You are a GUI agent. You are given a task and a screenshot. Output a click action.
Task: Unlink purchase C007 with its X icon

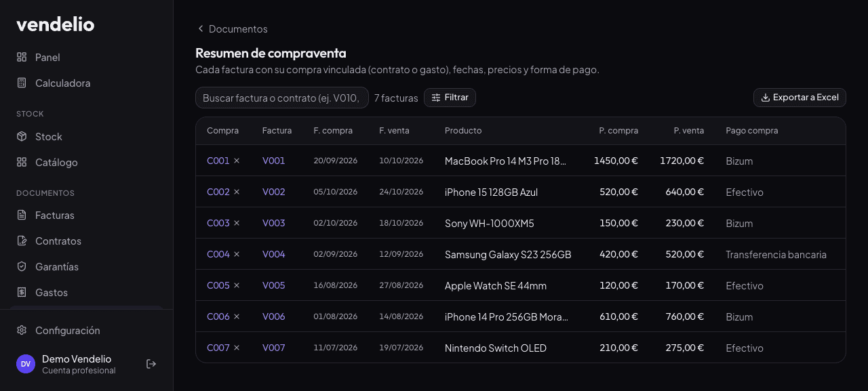point(237,348)
